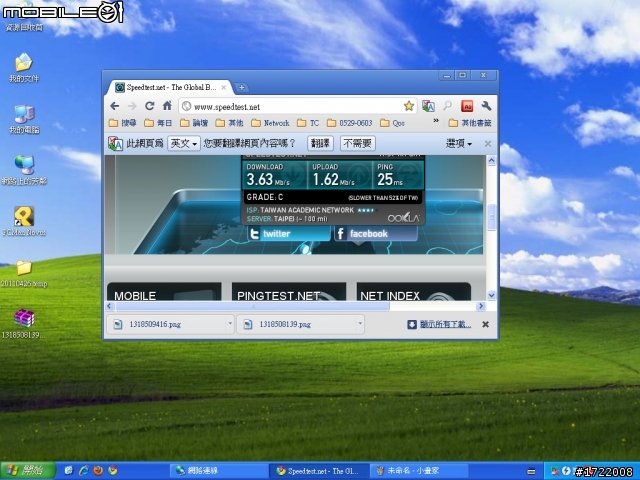Image resolution: width=640 pixels, height=480 pixels.
Task: Bookmark this page with the star icon
Action: coord(409,106)
